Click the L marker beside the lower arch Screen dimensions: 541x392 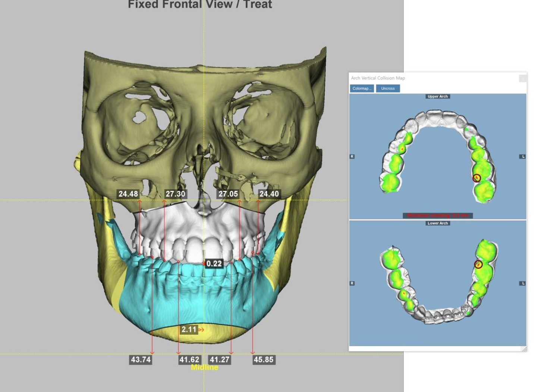(523, 283)
